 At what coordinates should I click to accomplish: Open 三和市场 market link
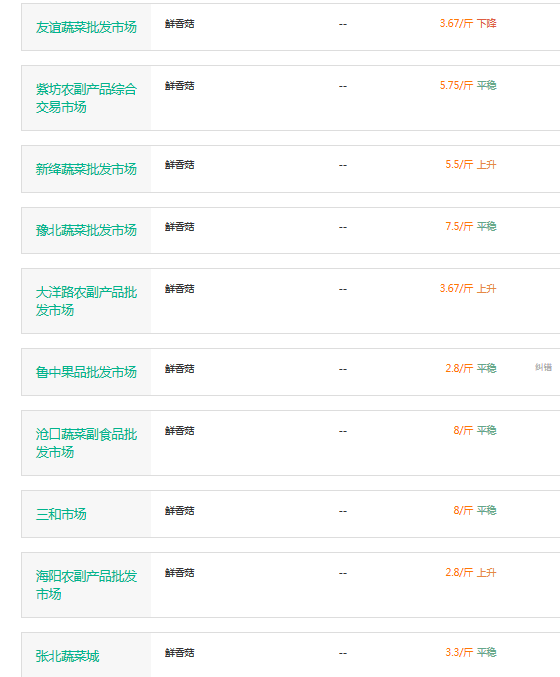point(61,514)
